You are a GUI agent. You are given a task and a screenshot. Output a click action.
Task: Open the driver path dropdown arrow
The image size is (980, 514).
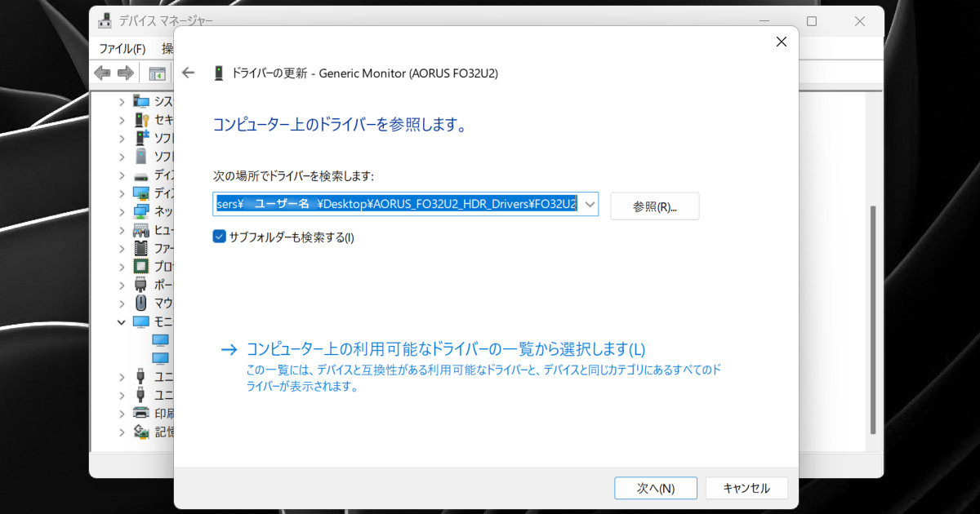(590, 204)
